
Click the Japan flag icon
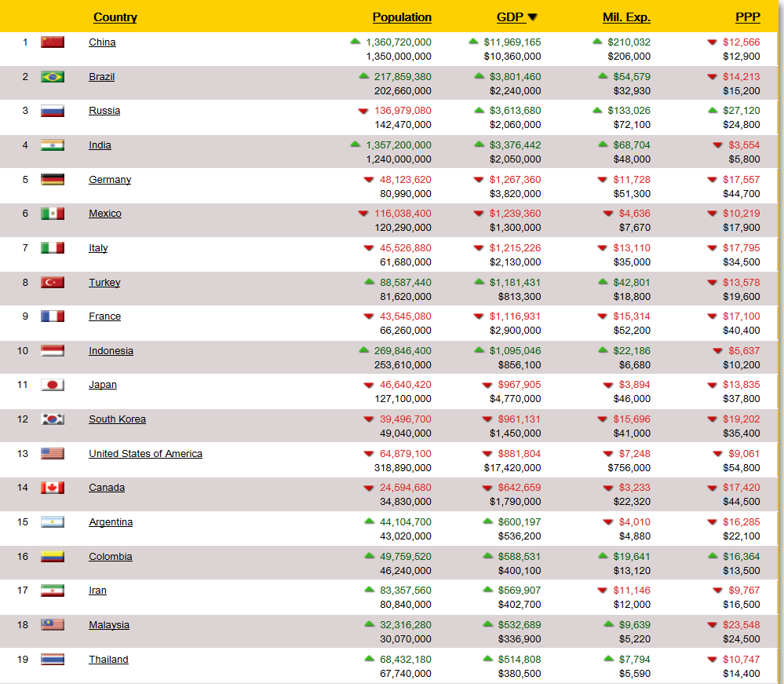point(53,385)
